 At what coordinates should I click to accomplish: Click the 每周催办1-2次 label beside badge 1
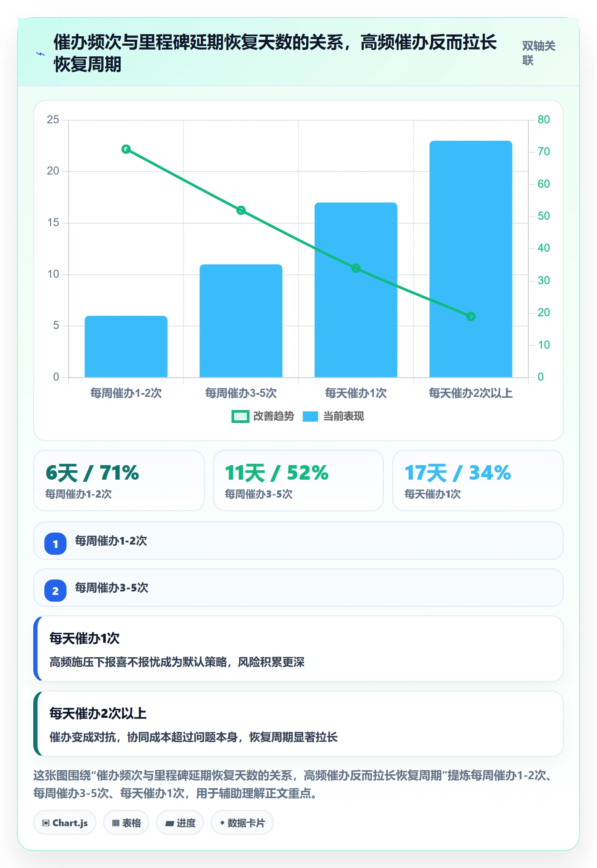coord(111,541)
